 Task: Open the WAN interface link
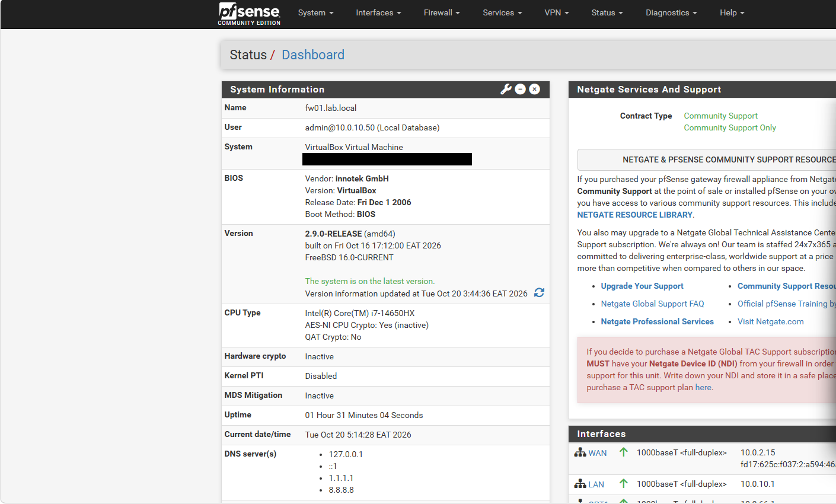point(598,453)
